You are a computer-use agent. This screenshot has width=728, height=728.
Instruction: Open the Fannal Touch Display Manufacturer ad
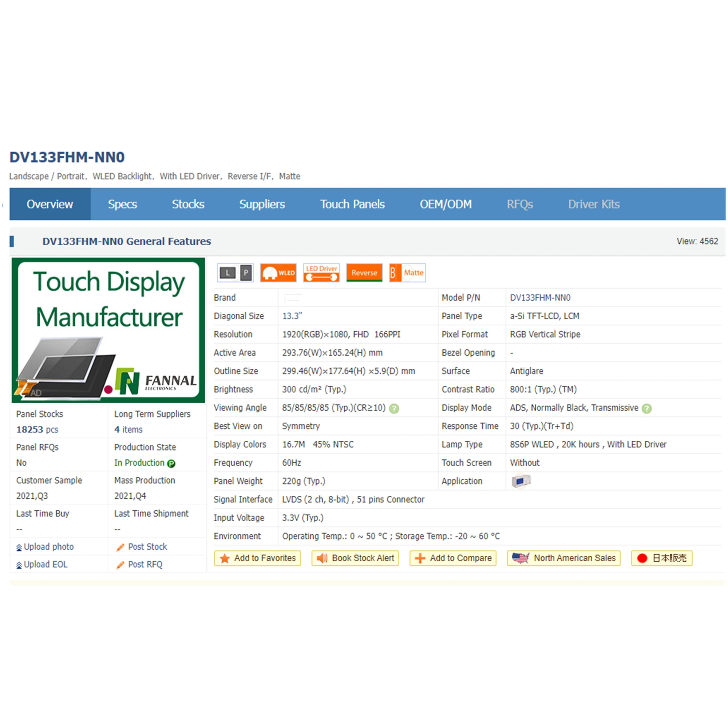pos(108,330)
